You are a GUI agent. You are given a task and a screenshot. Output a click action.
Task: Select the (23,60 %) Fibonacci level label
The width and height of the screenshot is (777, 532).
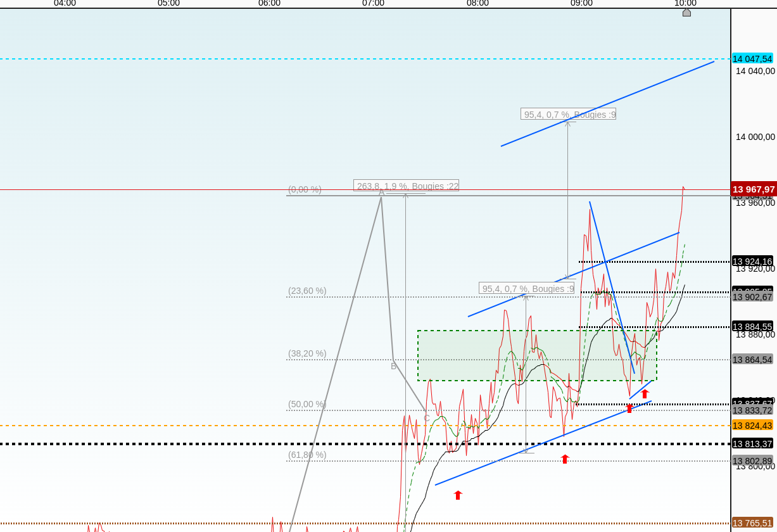point(307,291)
